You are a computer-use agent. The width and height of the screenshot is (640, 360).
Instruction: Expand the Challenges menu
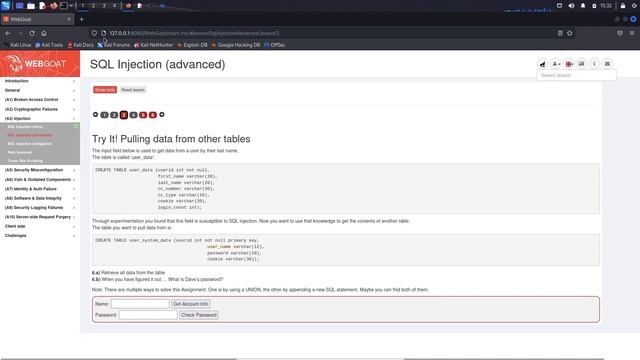[x=40, y=236]
